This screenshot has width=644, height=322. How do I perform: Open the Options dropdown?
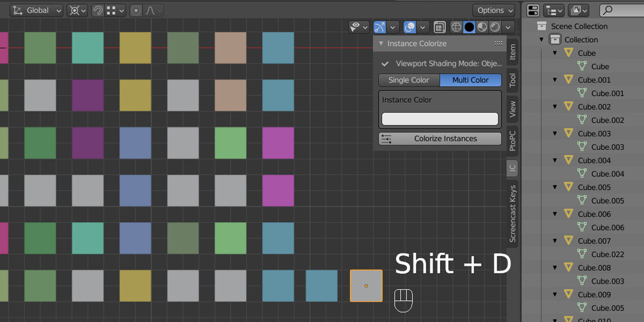(494, 10)
